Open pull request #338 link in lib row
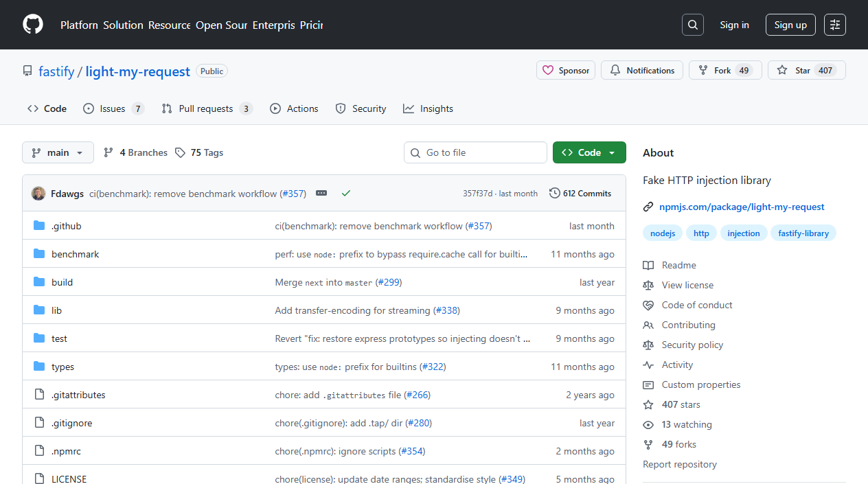This screenshot has height=484, width=868. 446,310
